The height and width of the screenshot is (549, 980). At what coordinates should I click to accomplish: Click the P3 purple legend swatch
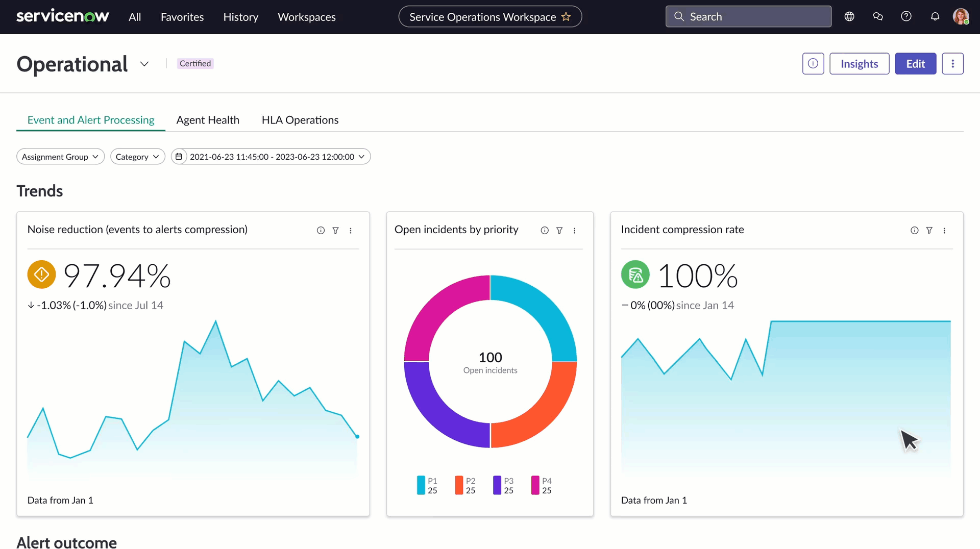coord(497,485)
